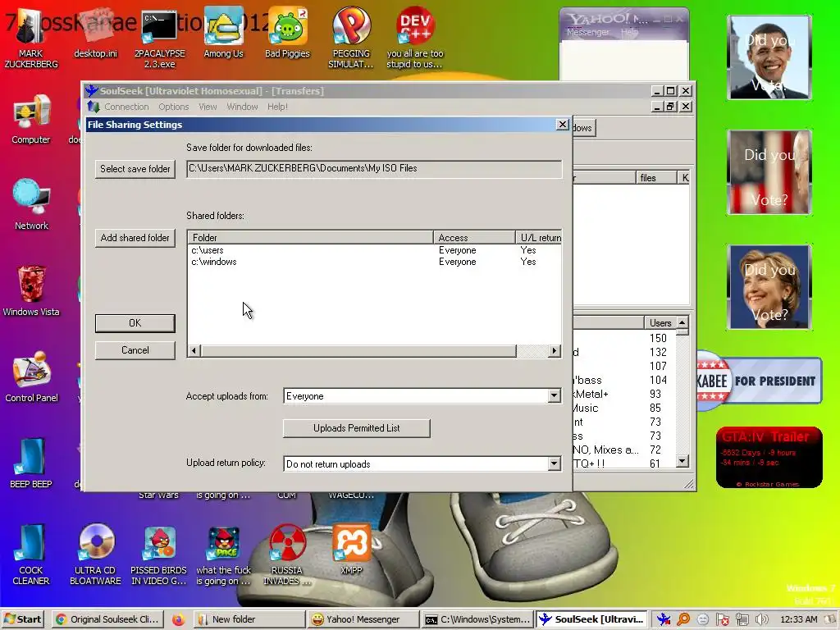The image size is (840, 630).
Task: Open the View menu in SoulSeek
Action: pos(208,107)
